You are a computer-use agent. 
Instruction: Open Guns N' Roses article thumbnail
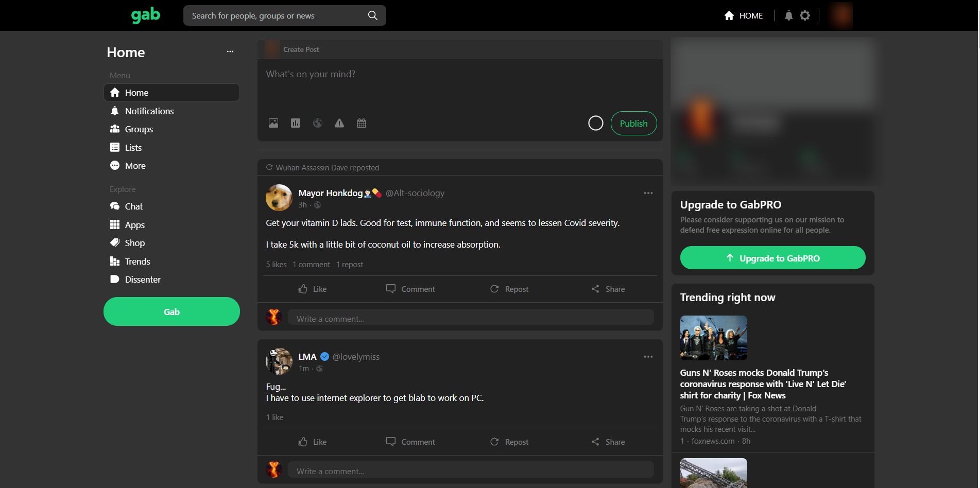[x=714, y=338]
